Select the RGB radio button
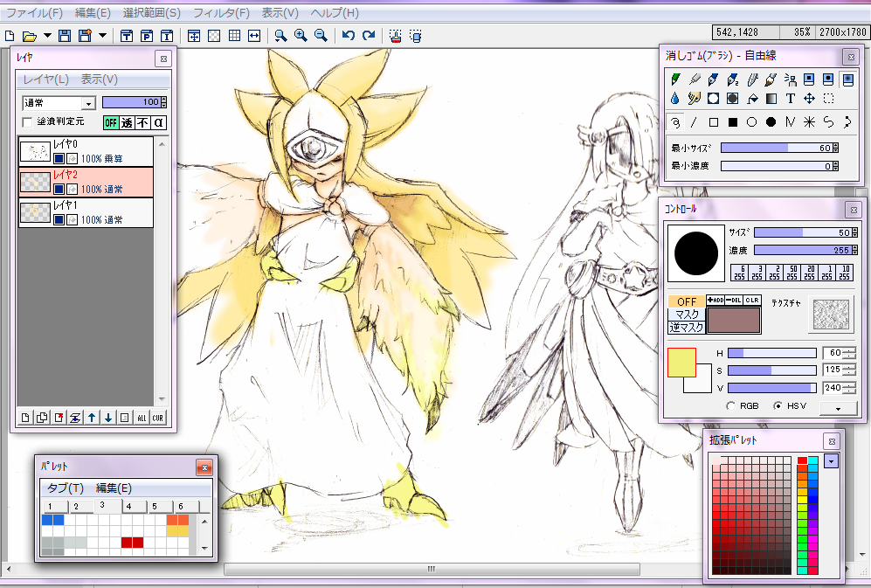Image resolution: width=871 pixels, height=588 pixels. coord(731,405)
